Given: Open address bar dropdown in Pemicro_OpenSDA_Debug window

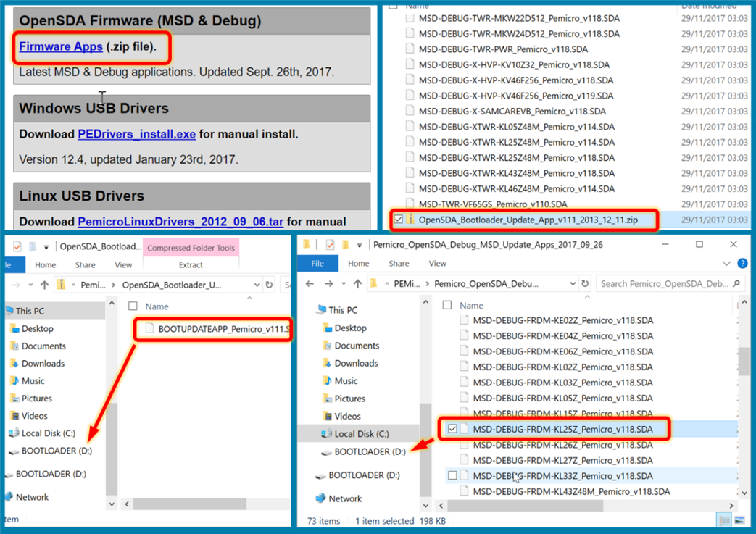Looking at the screenshot, I should tap(572, 284).
